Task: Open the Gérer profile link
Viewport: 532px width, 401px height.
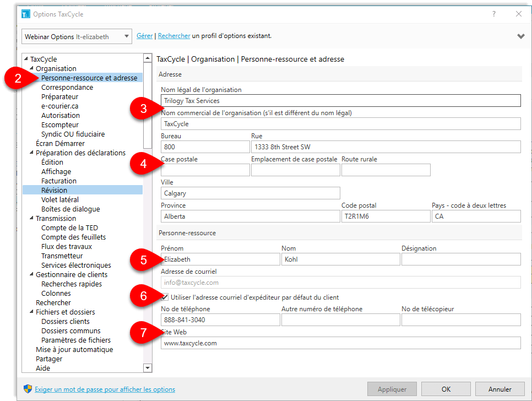Action: [x=144, y=36]
